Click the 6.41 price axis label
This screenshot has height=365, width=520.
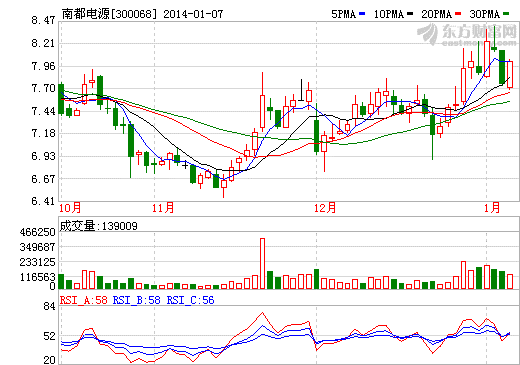click(x=43, y=201)
